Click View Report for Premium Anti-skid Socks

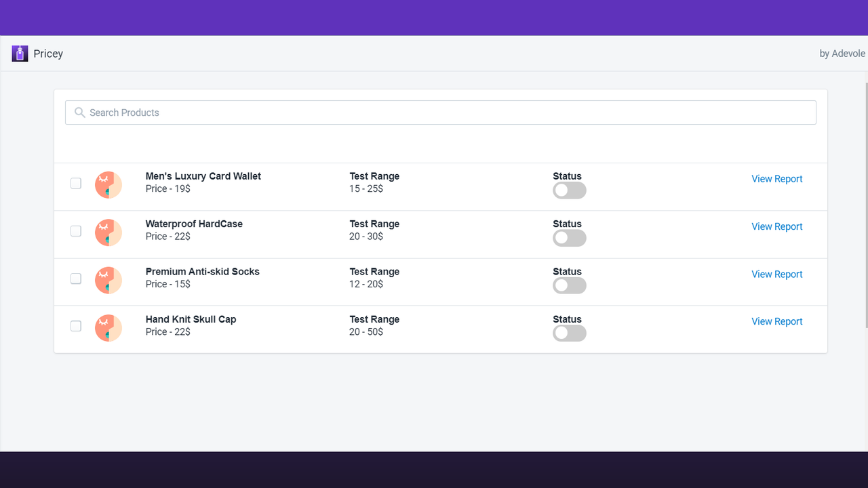pos(777,274)
